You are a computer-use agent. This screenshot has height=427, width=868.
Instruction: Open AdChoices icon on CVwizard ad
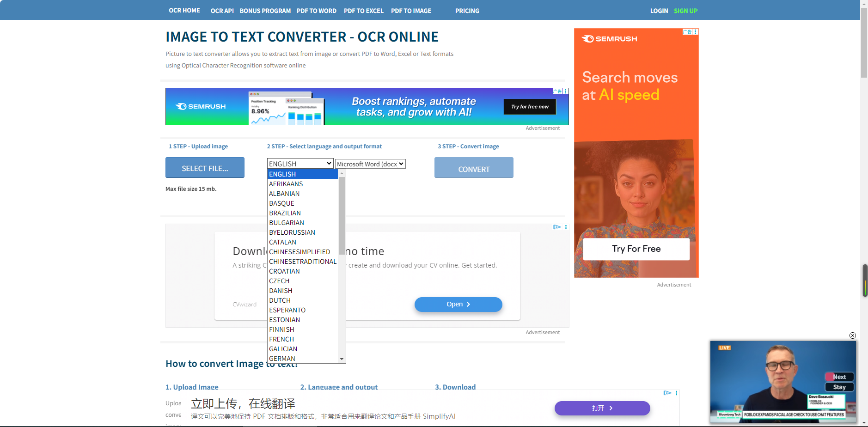click(557, 227)
